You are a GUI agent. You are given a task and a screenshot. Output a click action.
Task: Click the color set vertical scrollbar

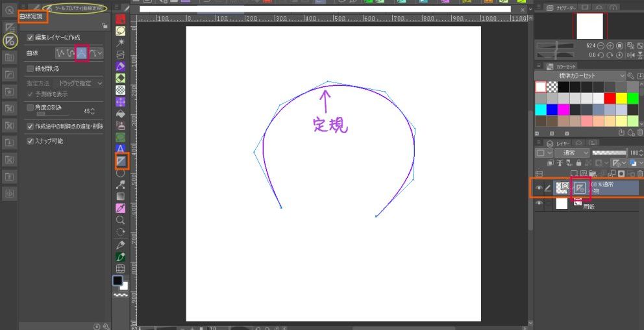641,103
